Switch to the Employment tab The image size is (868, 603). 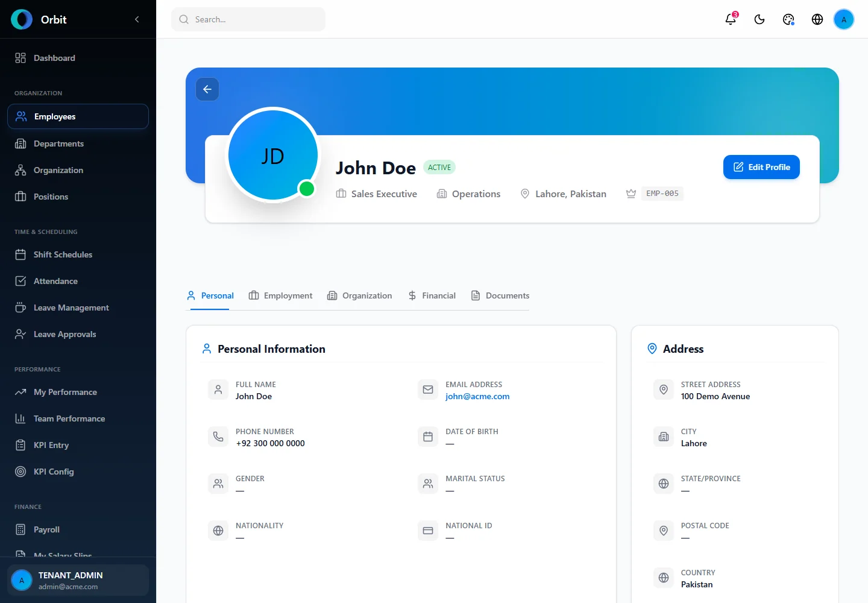[x=280, y=295]
